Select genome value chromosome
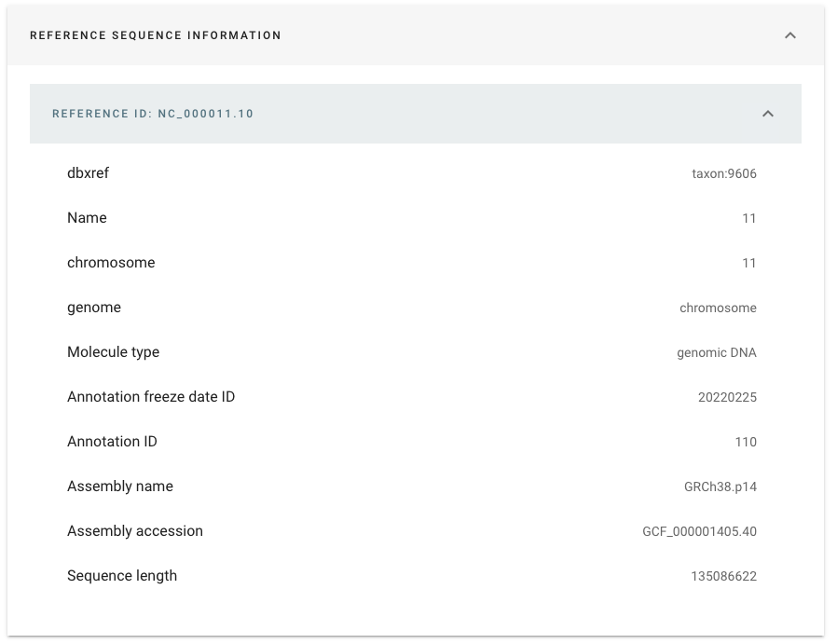The image size is (837, 644). pos(718,308)
